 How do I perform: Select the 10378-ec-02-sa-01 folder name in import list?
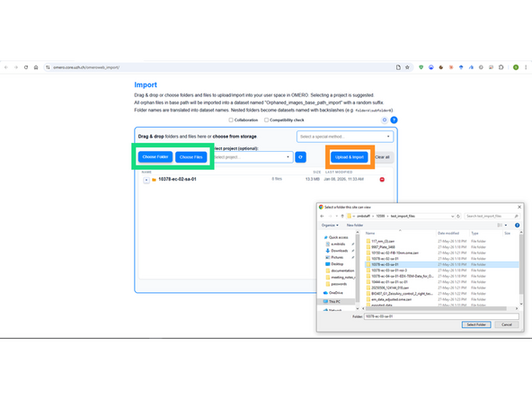coord(177,179)
